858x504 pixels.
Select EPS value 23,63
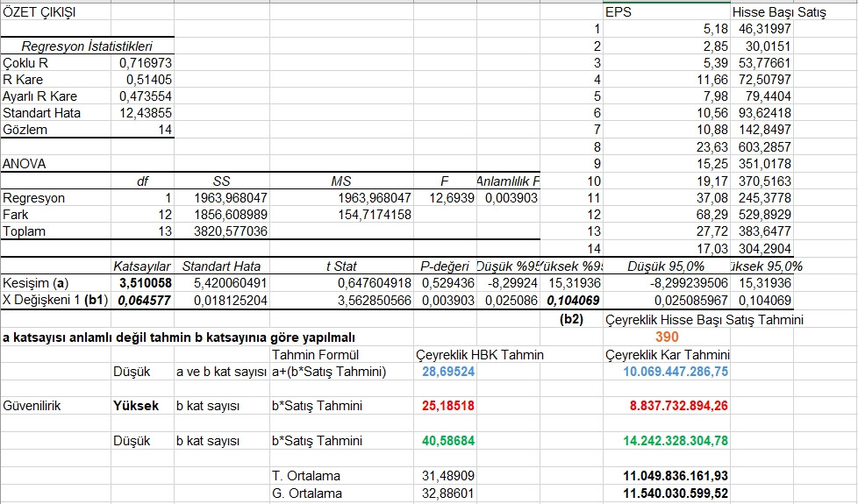711,147
